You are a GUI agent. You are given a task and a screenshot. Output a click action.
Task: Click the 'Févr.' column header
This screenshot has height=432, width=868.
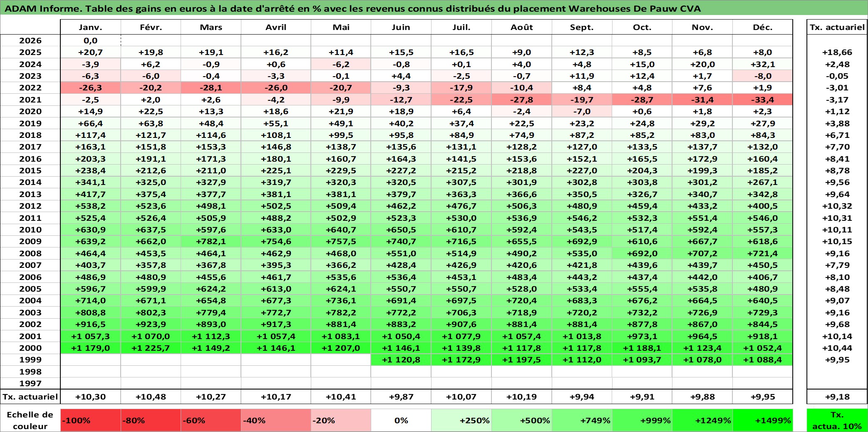click(x=151, y=27)
